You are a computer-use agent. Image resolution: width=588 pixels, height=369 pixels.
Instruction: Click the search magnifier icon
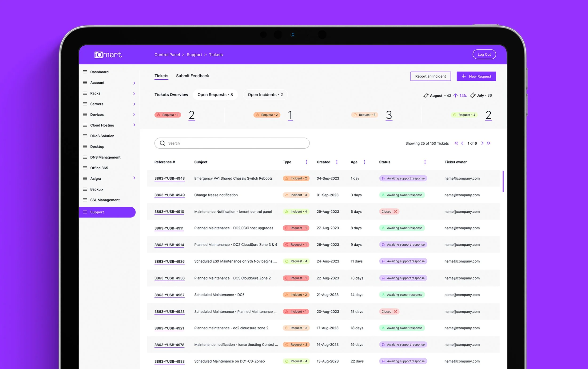[162, 143]
